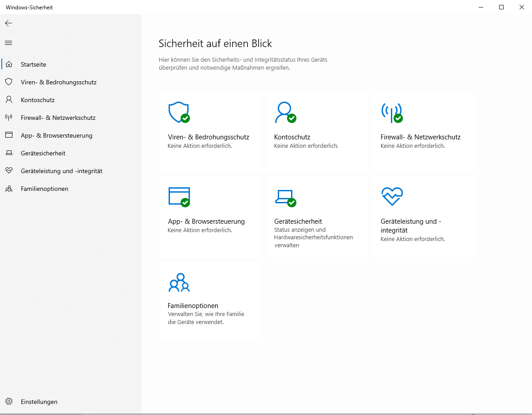The height and width of the screenshot is (415, 532).
Task: Click the back arrow icon
Action: tap(8, 23)
